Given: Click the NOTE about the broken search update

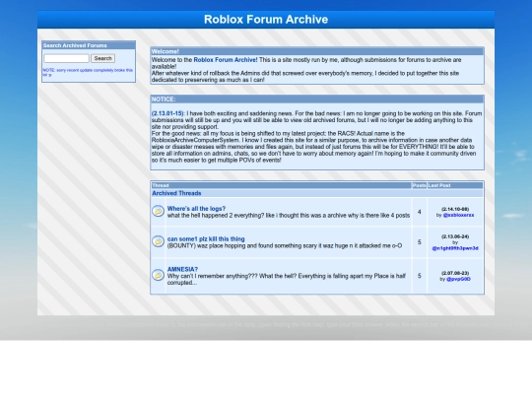Looking at the screenshot, I should (x=88, y=72).
